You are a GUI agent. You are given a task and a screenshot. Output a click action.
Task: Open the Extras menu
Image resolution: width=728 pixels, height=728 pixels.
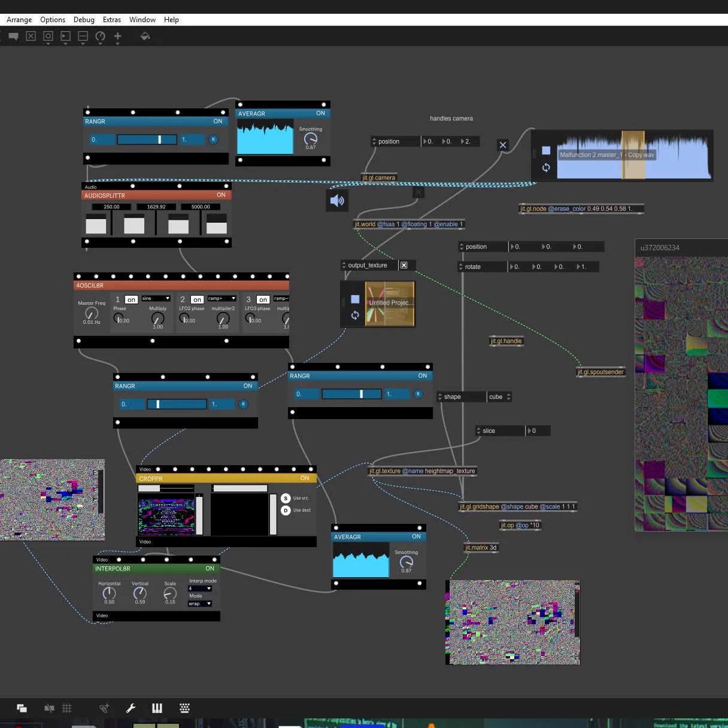(112, 20)
